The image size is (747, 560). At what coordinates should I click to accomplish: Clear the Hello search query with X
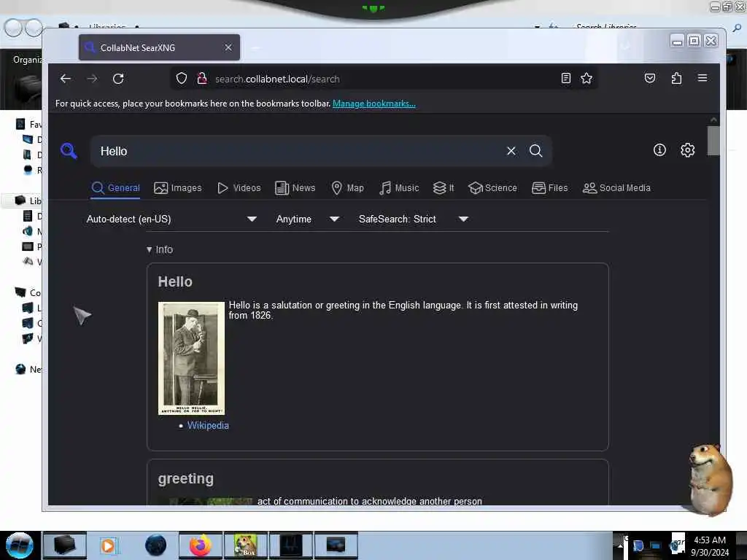[511, 151]
